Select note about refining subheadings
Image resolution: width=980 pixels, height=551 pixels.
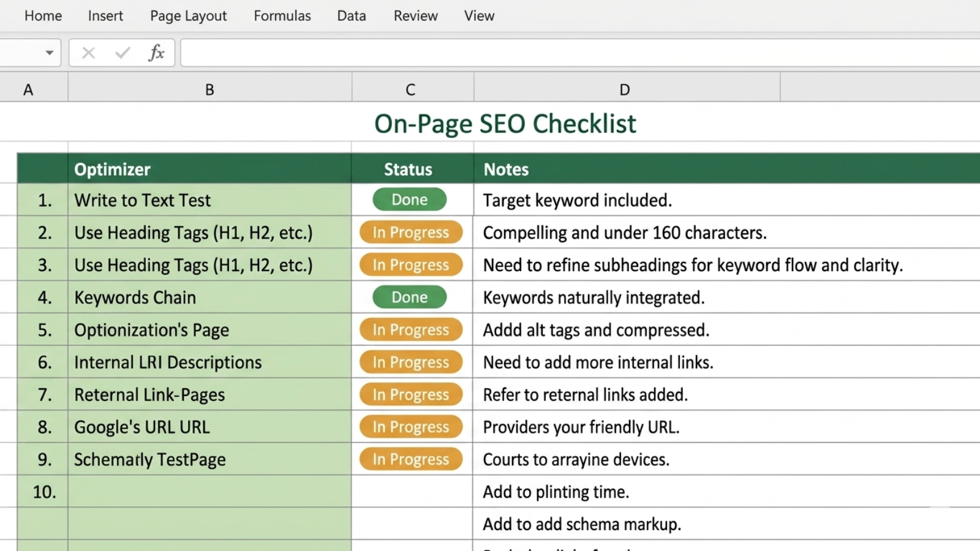click(726, 265)
